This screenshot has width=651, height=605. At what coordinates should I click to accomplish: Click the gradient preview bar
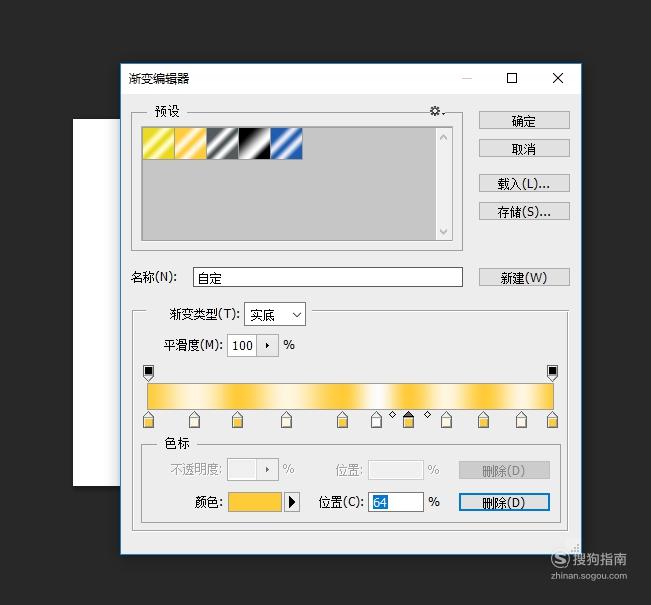coord(350,396)
